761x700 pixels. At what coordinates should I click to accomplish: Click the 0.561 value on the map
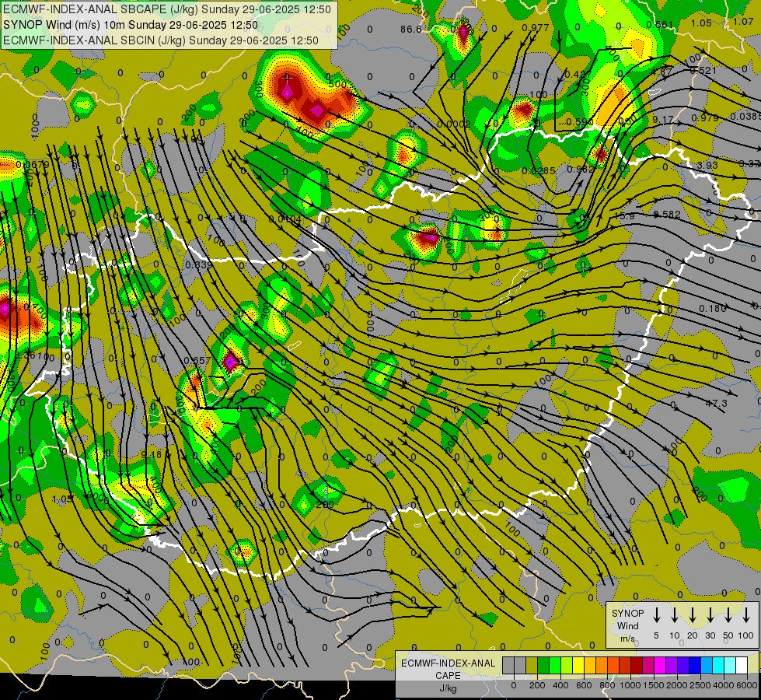[660, 25]
